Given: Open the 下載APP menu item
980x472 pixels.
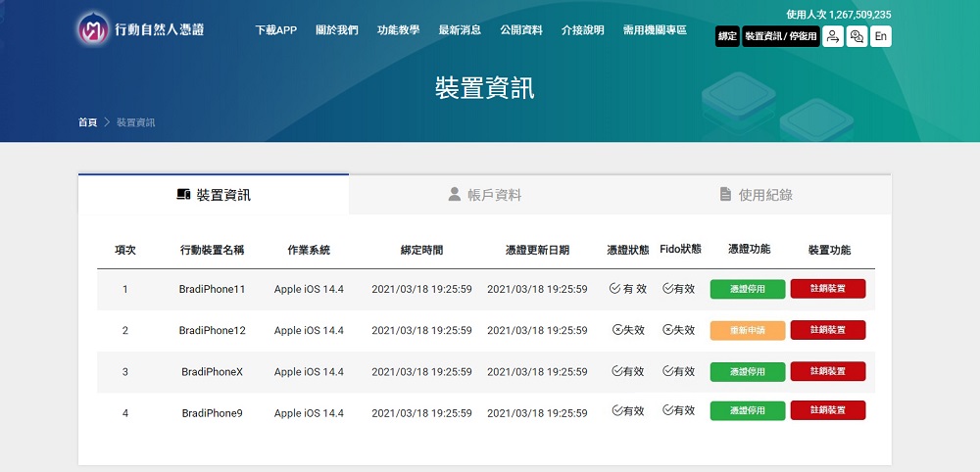Looking at the screenshot, I should [x=275, y=30].
